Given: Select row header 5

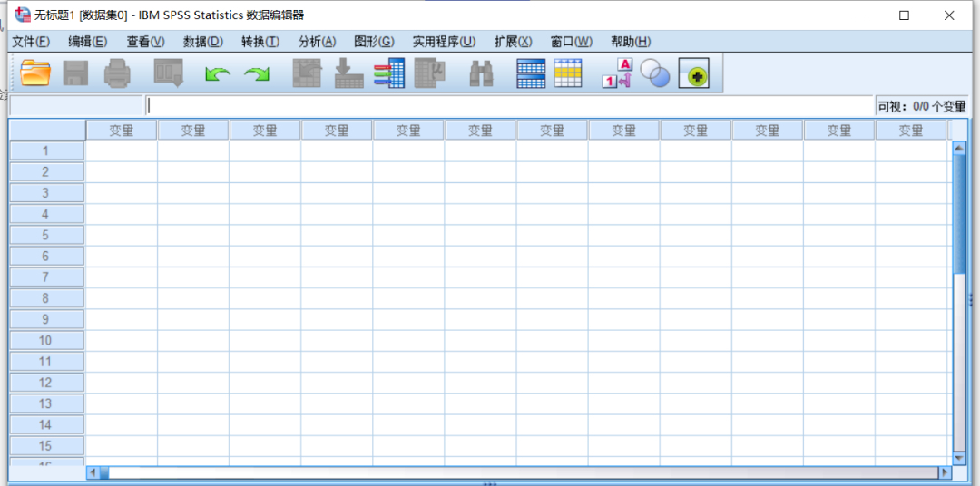Looking at the screenshot, I should click(x=45, y=236).
